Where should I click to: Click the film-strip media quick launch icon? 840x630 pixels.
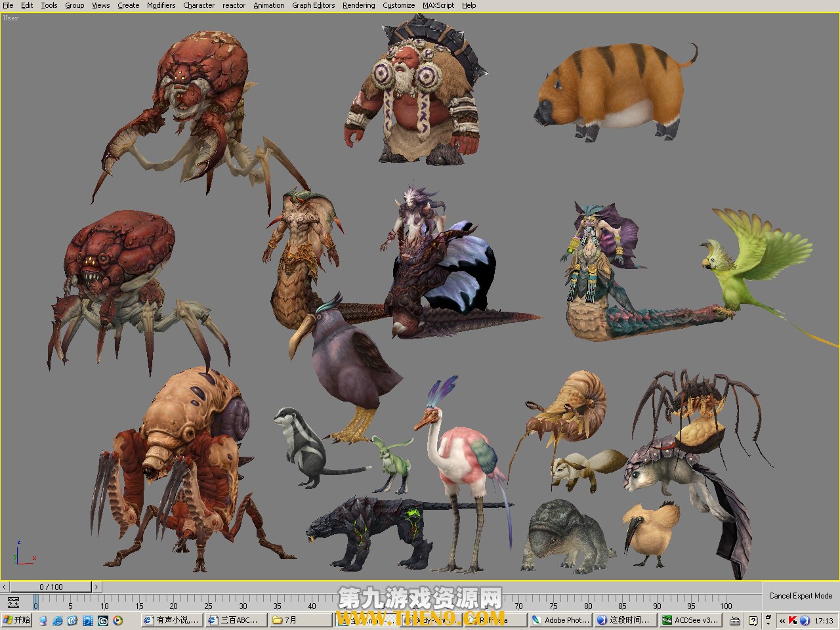pyautogui.click(x=88, y=620)
